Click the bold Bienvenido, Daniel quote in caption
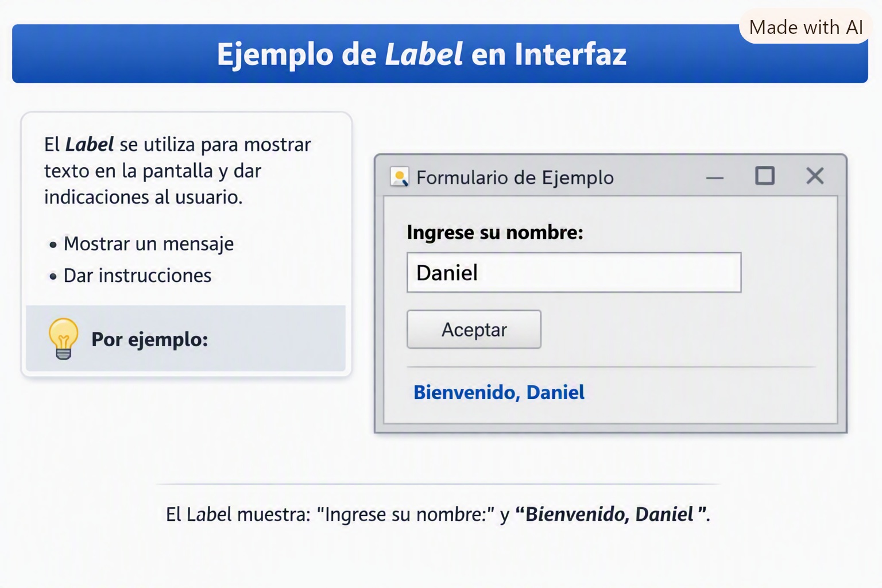Viewport: 882px width, 588px height. pos(610,514)
